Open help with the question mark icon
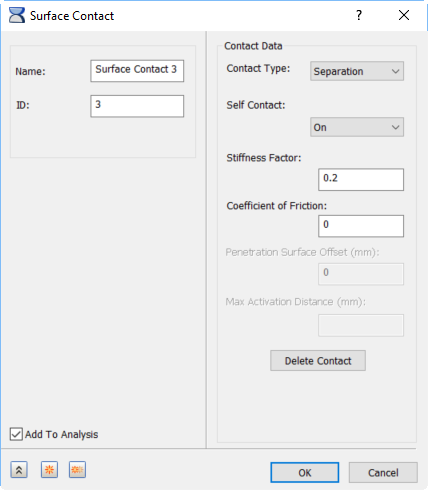The height and width of the screenshot is (490, 428). click(359, 15)
